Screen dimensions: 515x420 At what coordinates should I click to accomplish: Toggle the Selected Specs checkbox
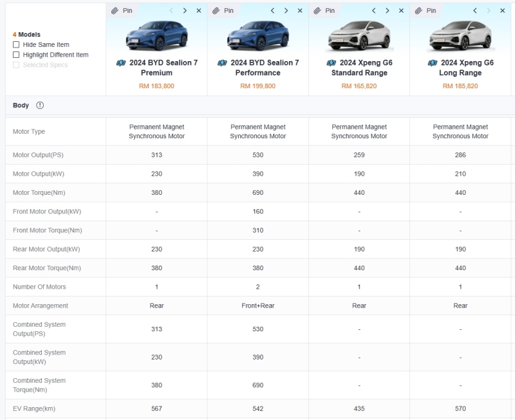pyautogui.click(x=16, y=65)
